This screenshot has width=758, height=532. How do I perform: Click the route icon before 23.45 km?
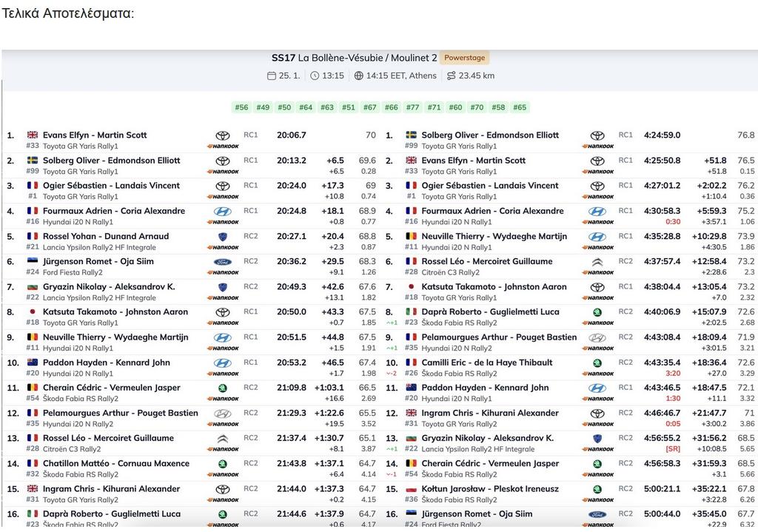pos(451,76)
